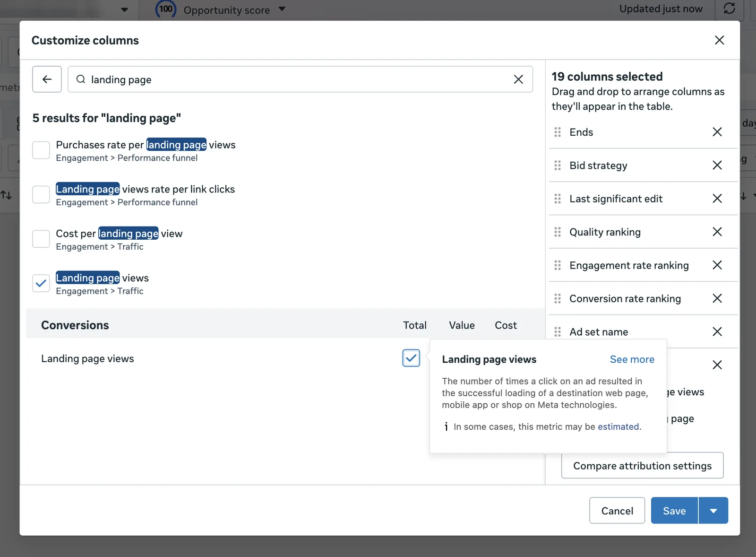
Task: Click the 100 opportunity score badge
Action: (x=166, y=9)
